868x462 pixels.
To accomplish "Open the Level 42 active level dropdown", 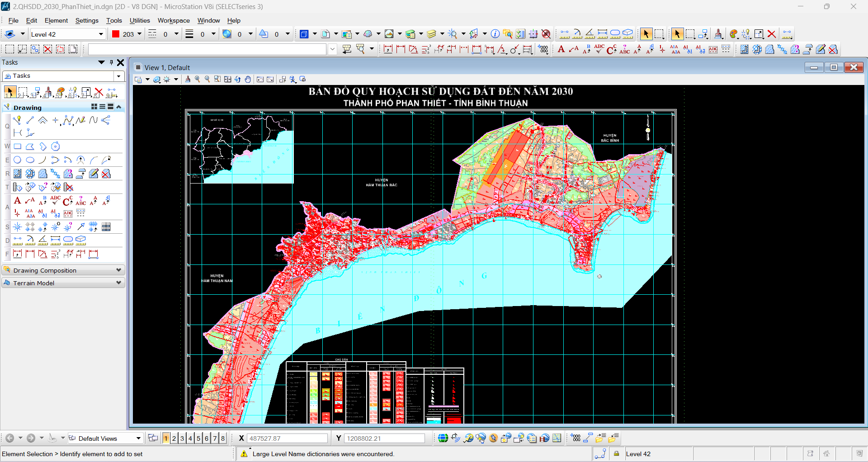I will click(x=101, y=34).
